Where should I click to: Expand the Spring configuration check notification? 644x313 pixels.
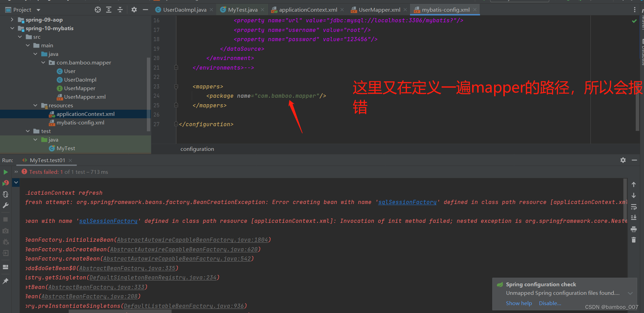coord(631,293)
